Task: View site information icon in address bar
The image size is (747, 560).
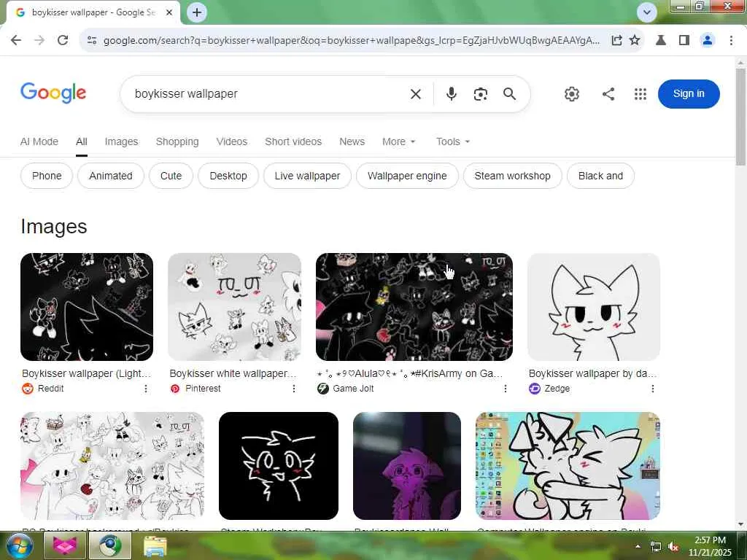Action: pyautogui.click(x=92, y=41)
